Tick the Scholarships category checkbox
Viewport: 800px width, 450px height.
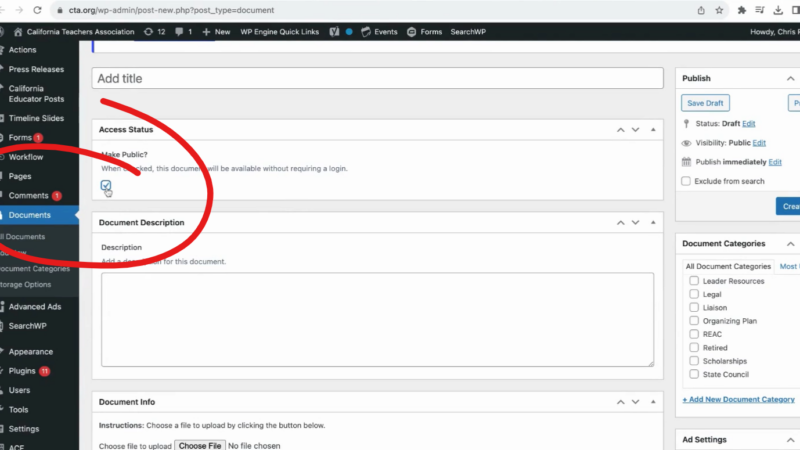click(x=694, y=361)
